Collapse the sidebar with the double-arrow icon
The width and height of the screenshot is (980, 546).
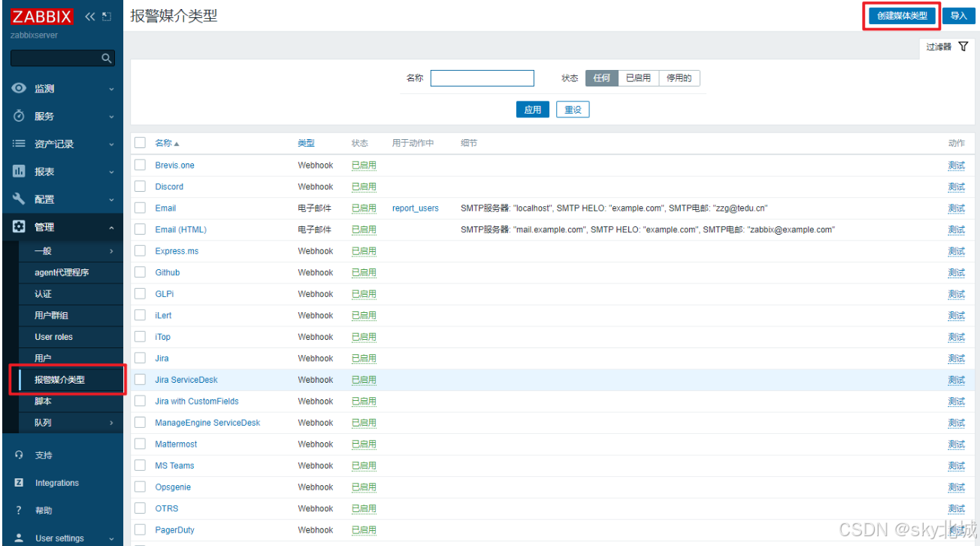coord(89,17)
